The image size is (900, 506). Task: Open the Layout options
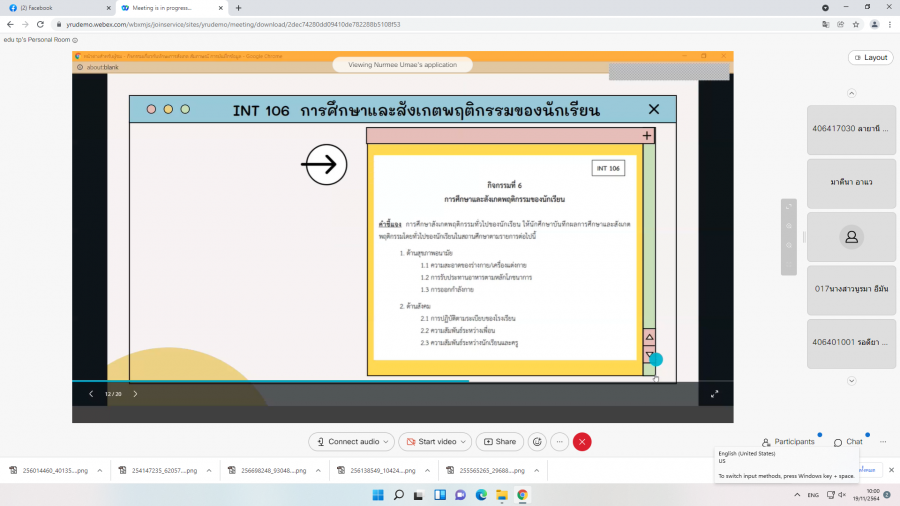pos(870,57)
